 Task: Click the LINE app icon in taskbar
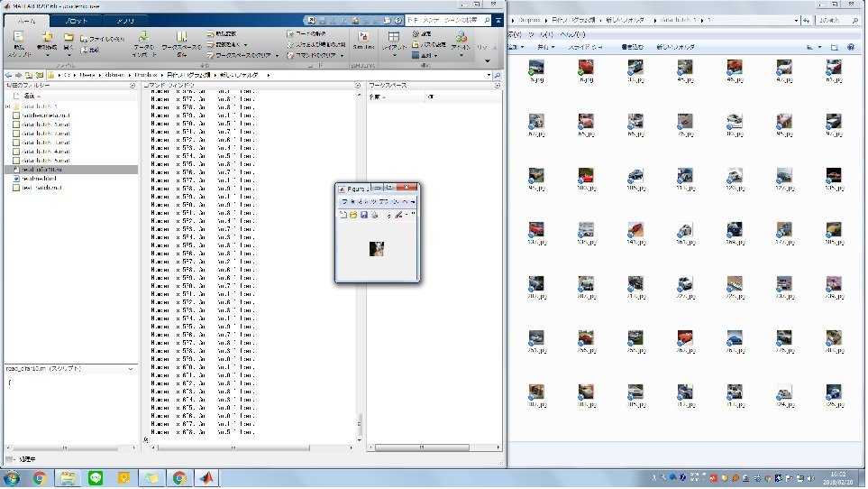pyautogui.click(x=96, y=478)
